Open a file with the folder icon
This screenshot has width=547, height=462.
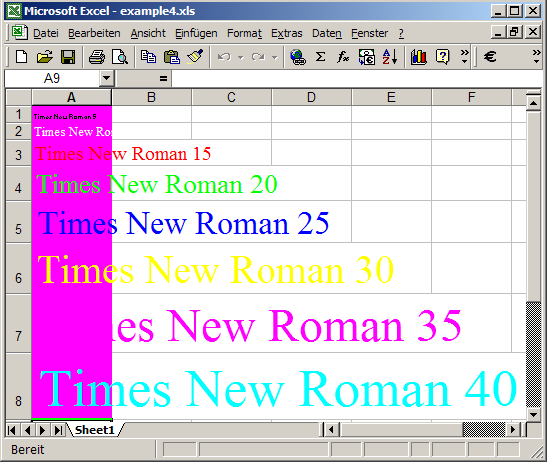click(x=45, y=57)
